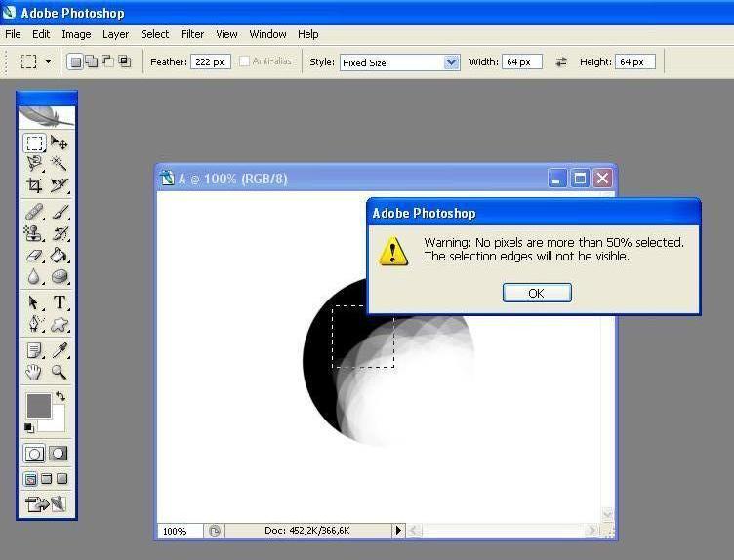Select the Zoom tool
The image size is (734, 560).
(x=60, y=372)
